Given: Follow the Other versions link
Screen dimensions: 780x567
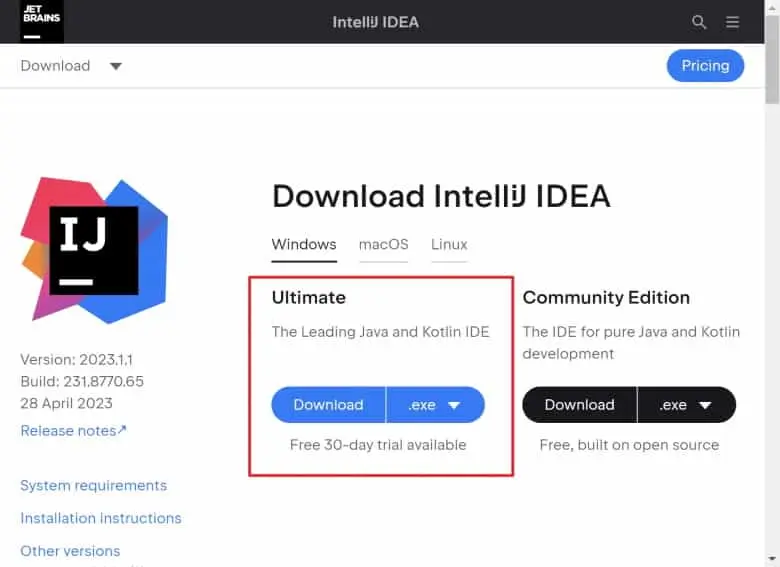Looking at the screenshot, I should (70, 551).
